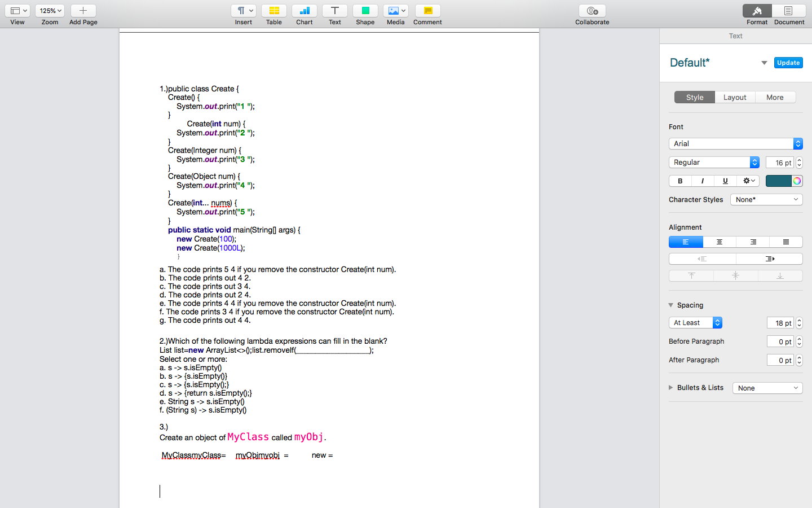Insert a table from the toolbar
The width and height of the screenshot is (812, 508).
(x=274, y=11)
